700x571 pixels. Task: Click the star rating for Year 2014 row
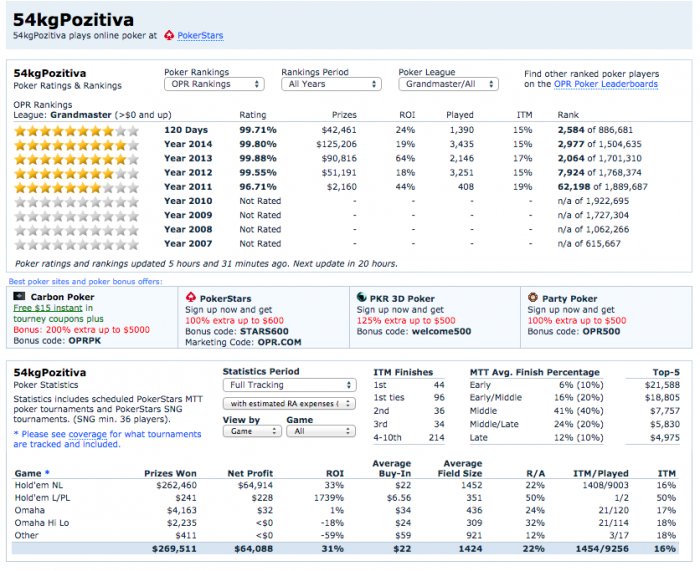[x=77, y=145]
